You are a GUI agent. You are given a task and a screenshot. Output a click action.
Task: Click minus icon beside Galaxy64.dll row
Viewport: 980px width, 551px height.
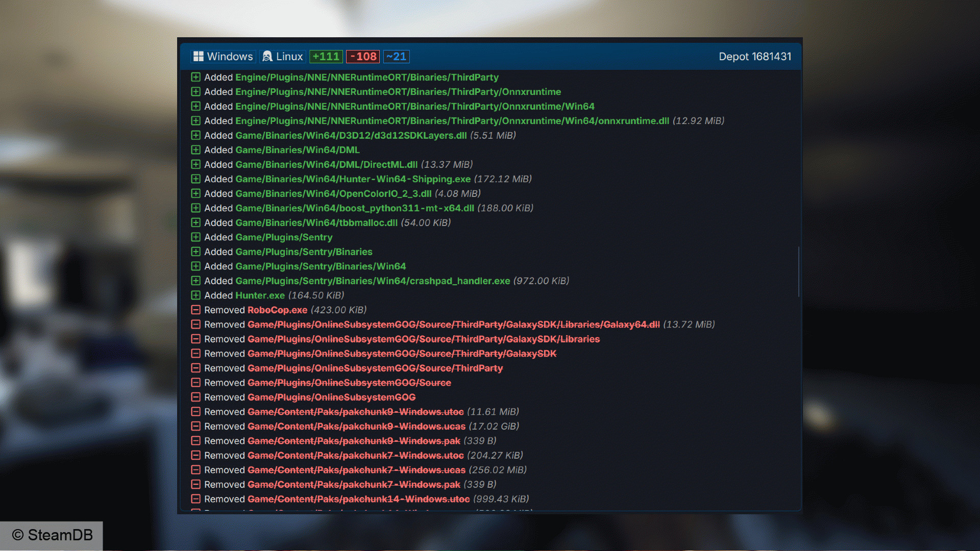[195, 324]
